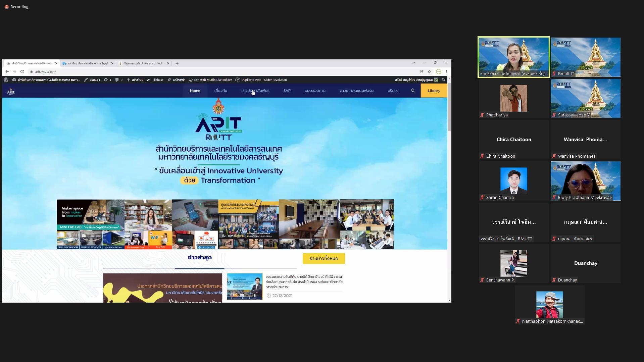Image resolution: width=644 pixels, height=362 pixels.
Task: Close the Rajamangala University tab
Action: (168, 63)
